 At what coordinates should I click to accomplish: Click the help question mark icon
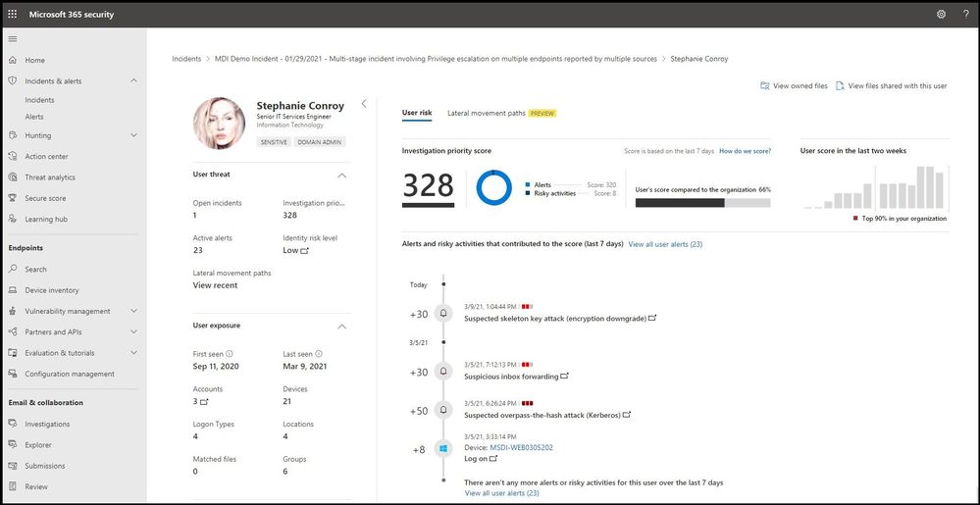click(x=965, y=14)
